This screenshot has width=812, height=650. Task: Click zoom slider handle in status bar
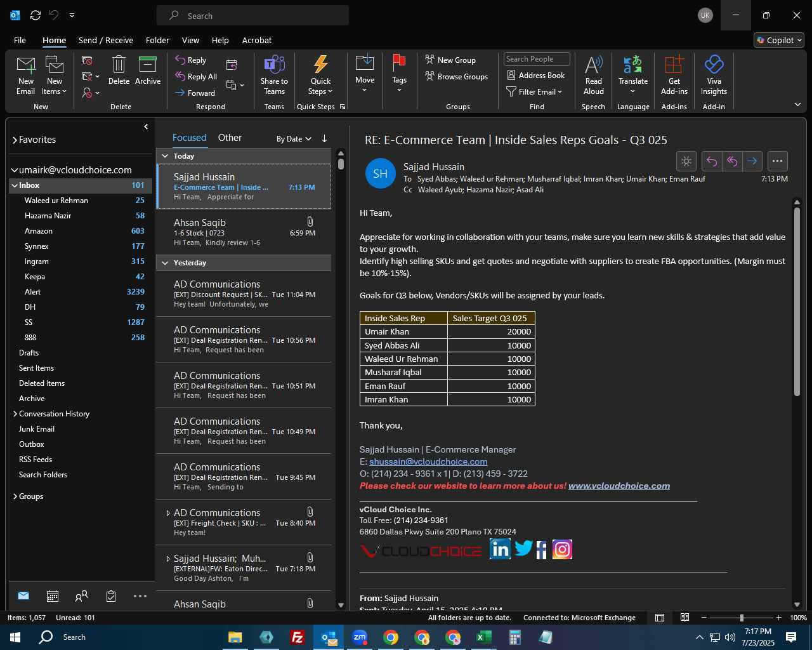point(742,618)
